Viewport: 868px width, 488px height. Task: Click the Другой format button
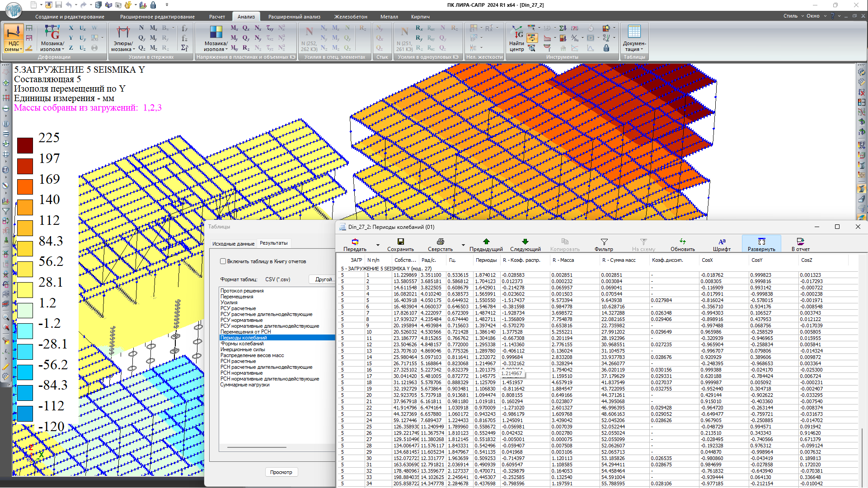(323, 279)
